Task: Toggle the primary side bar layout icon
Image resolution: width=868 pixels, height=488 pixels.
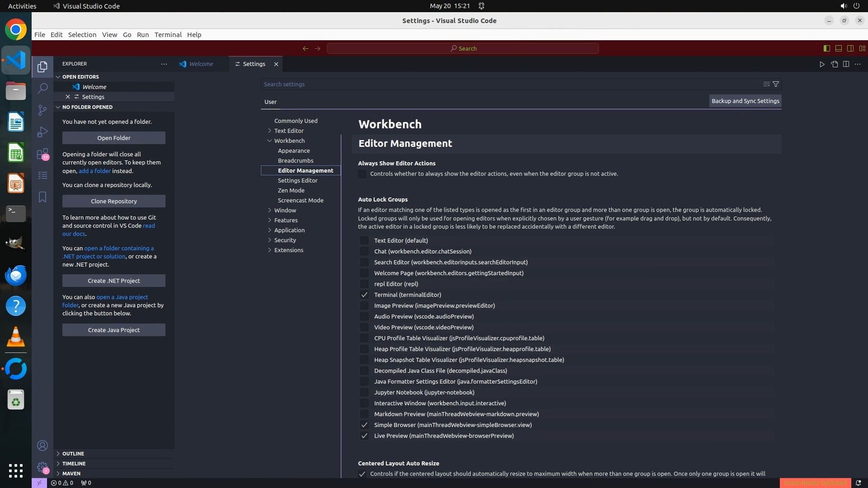Action: point(826,48)
